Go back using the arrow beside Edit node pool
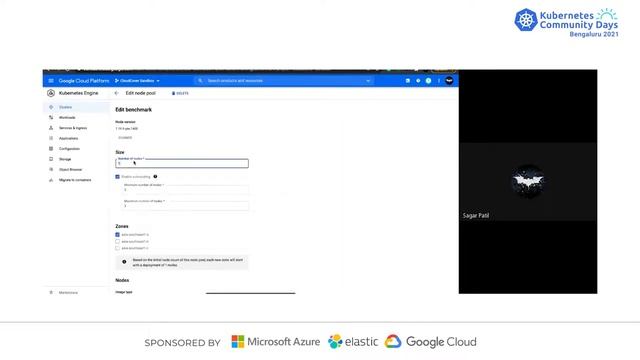 (117, 93)
